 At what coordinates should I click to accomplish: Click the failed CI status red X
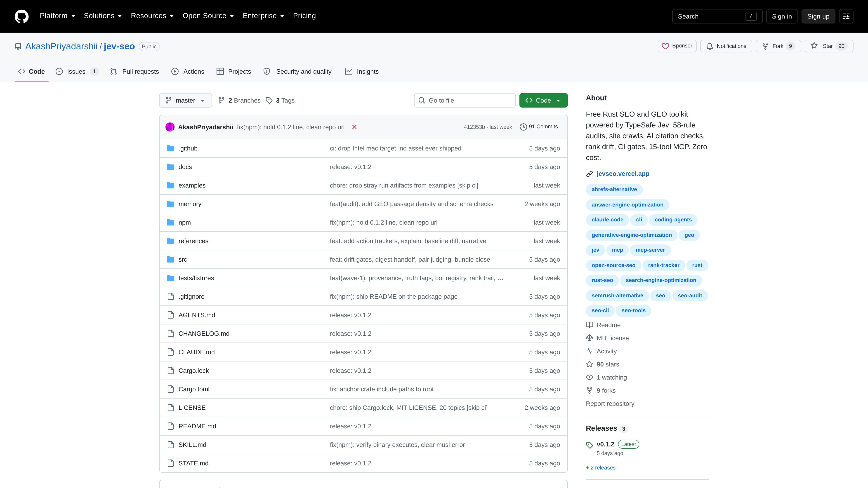[354, 127]
